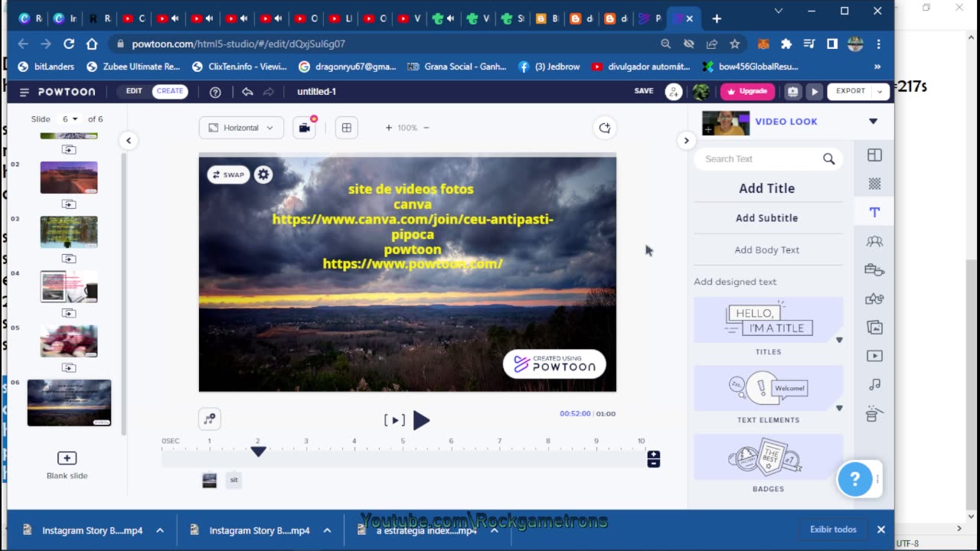Select slide 02 thumbnail
The width and height of the screenshot is (980, 551).
[69, 178]
